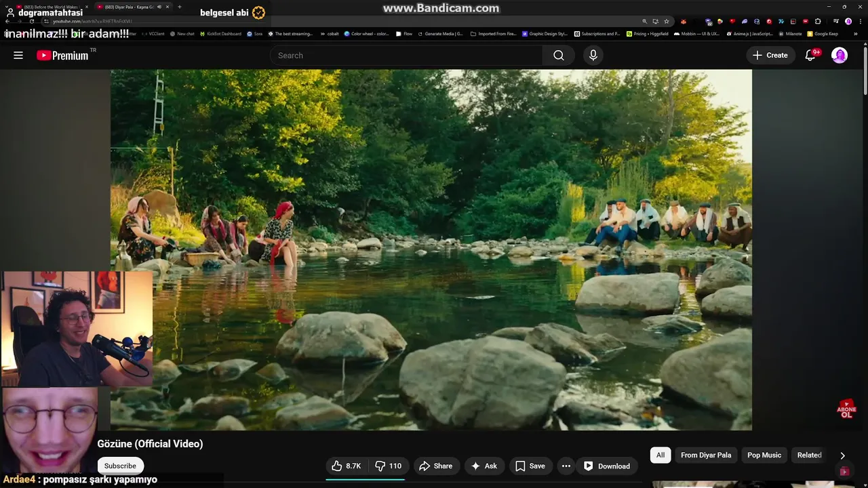Open the Graphic Design Style bookmark
Viewport: 868px width, 488px height.
tap(545, 33)
